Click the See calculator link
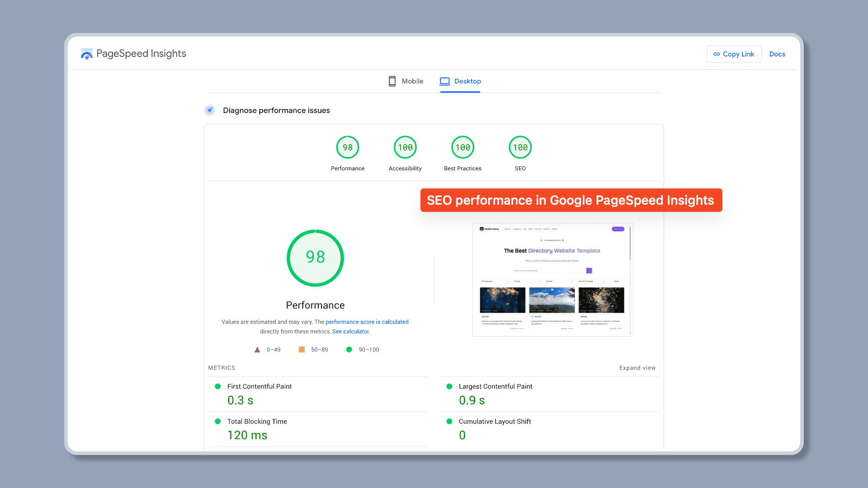 (350, 331)
